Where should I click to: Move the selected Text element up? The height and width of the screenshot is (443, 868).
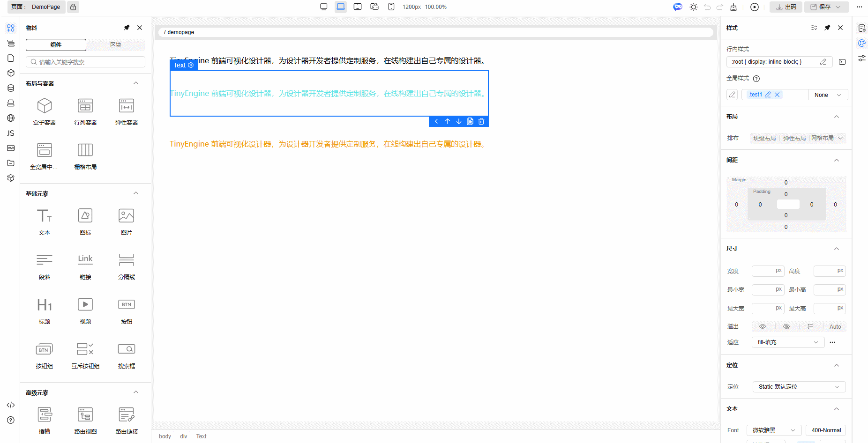point(448,121)
